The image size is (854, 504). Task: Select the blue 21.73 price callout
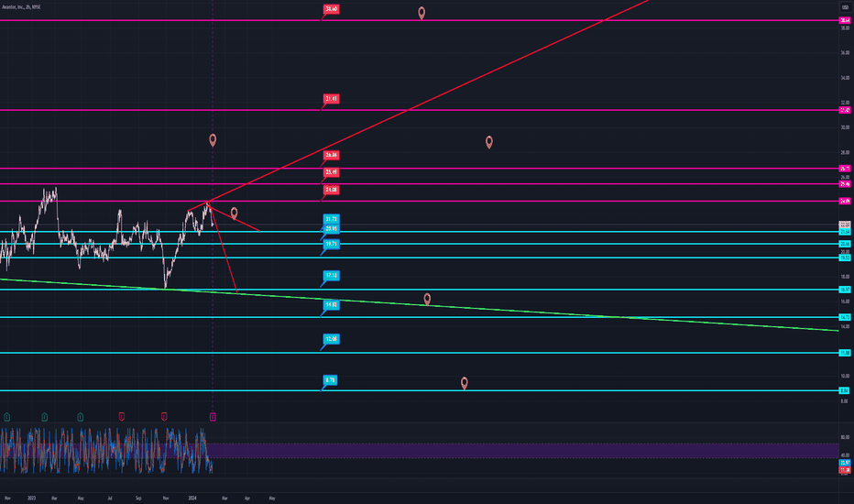coord(331,218)
